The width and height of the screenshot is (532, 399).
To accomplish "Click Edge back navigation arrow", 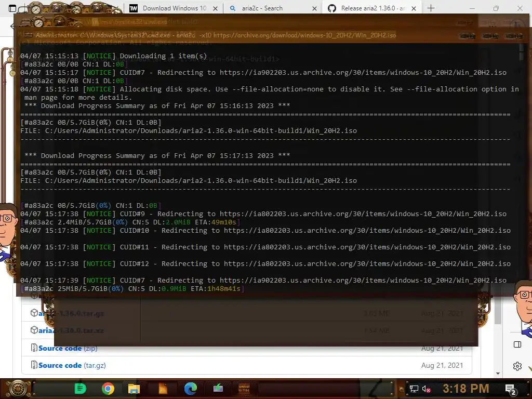I will click(x=13, y=26).
